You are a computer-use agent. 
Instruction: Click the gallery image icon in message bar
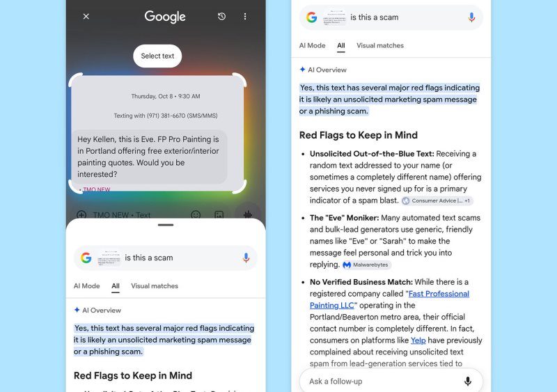(x=219, y=214)
